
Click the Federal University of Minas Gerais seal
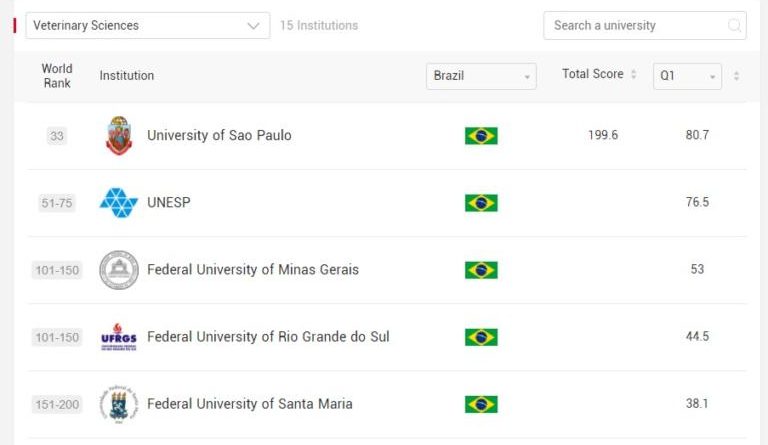click(x=119, y=270)
